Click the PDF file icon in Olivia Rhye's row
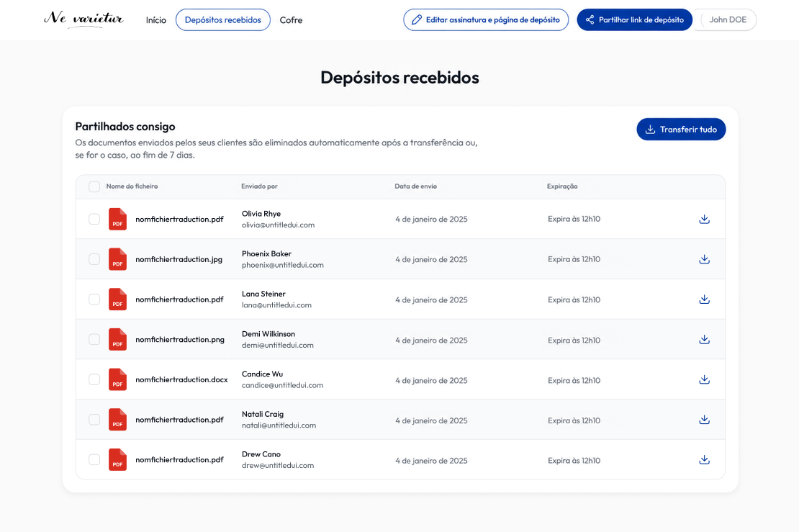The width and height of the screenshot is (799, 532). 118,219
